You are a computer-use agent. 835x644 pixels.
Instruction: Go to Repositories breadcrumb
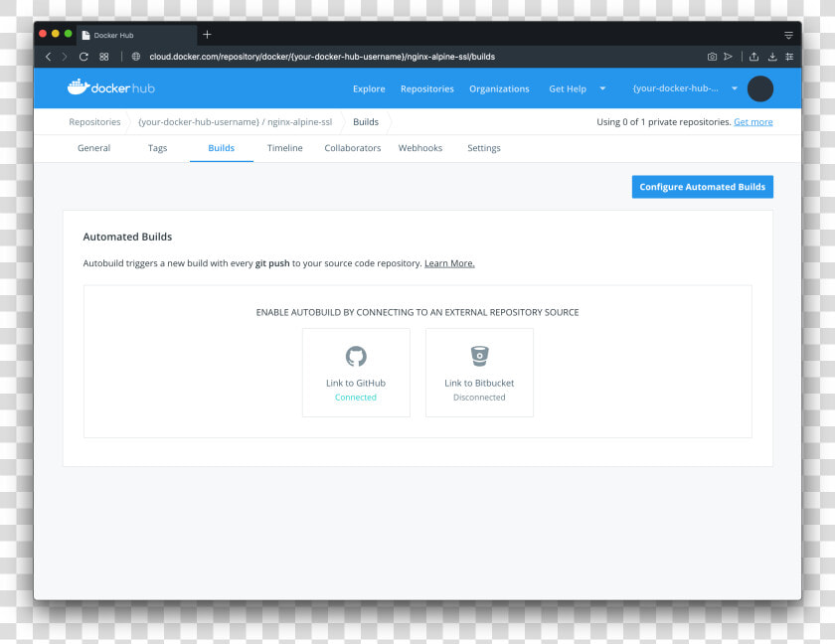click(x=94, y=122)
